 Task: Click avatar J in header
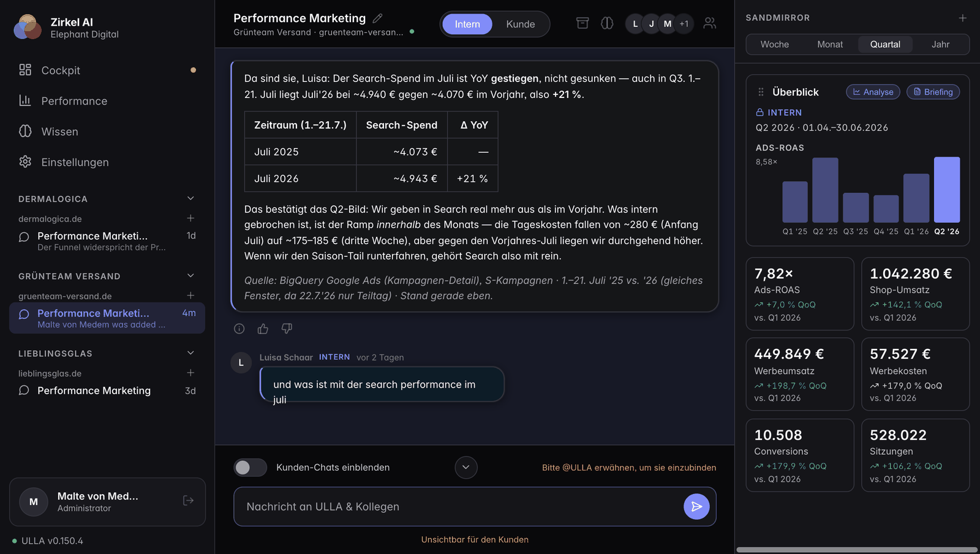point(651,24)
